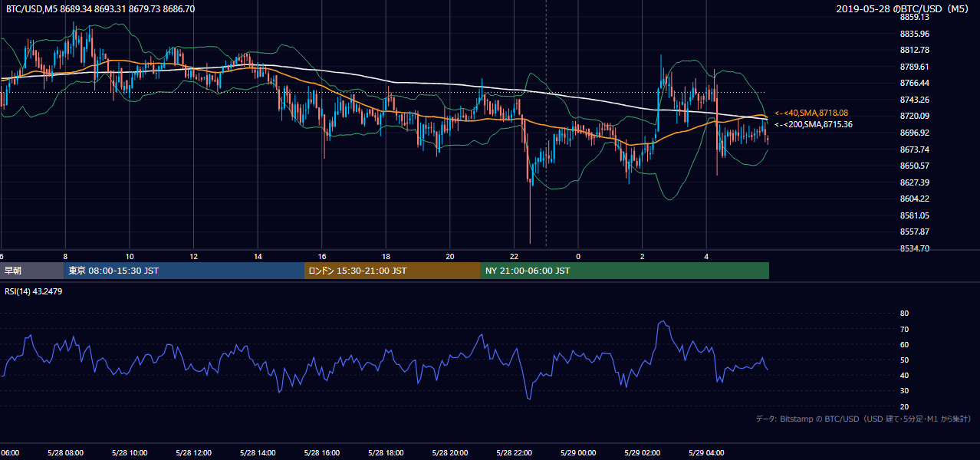The width and height of the screenshot is (980, 460).
Task: Click bottom time label 5/28 18:00
Action: 386,452
